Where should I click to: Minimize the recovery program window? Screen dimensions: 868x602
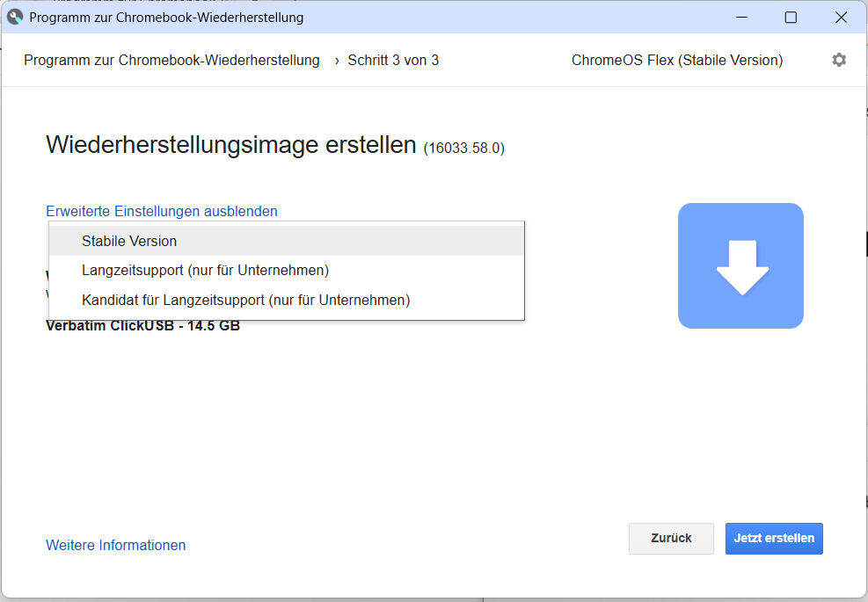pyautogui.click(x=740, y=17)
